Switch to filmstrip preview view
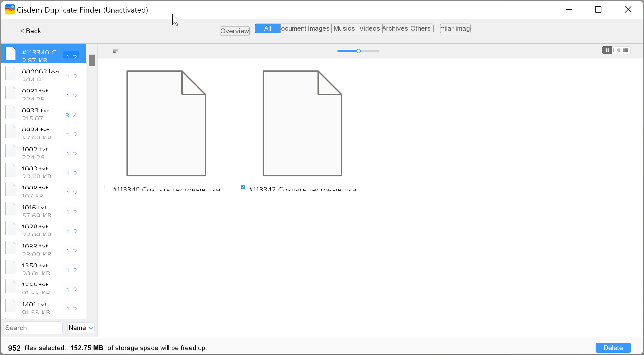 click(616, 50)
